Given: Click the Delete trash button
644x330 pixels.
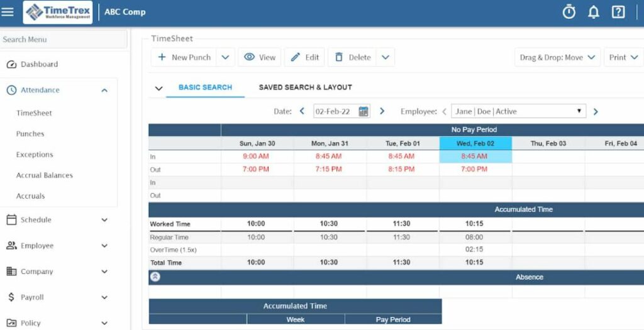Looking at the screenshot, I should click(x=352, y=57).
